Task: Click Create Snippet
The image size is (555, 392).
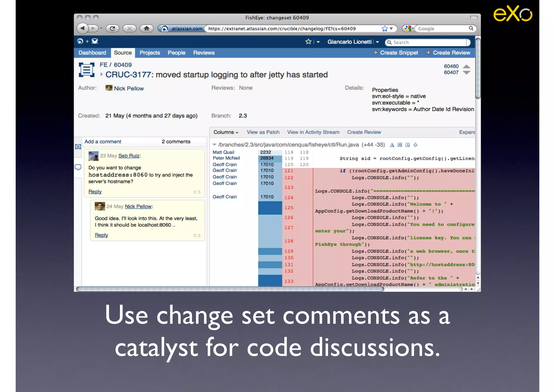Action: click(x=396, y=53)
